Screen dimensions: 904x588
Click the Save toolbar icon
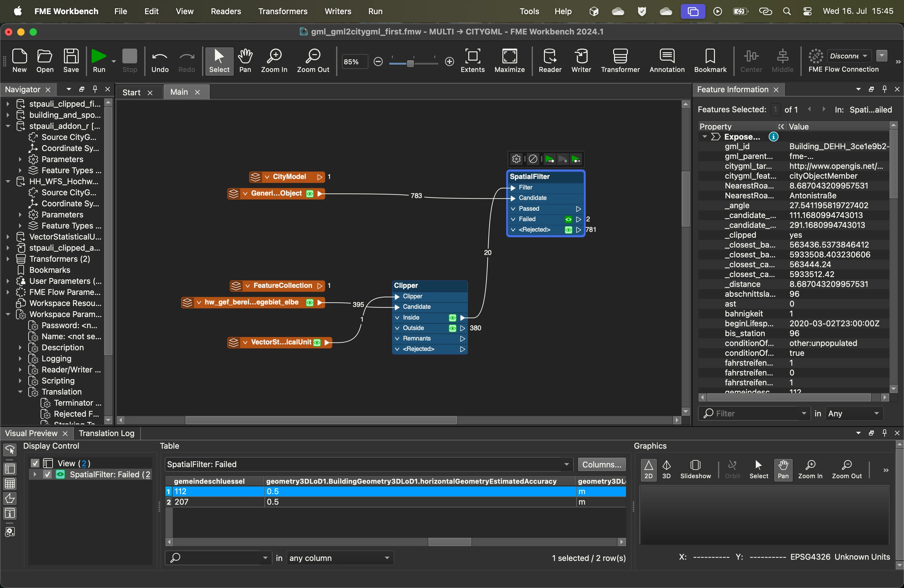pos(71,61)
